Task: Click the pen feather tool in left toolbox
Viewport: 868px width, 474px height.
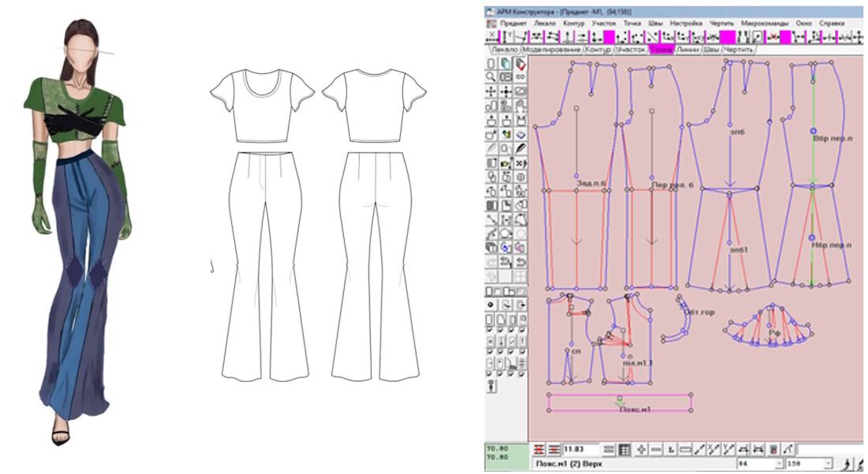Action: (x=521, y=147)
